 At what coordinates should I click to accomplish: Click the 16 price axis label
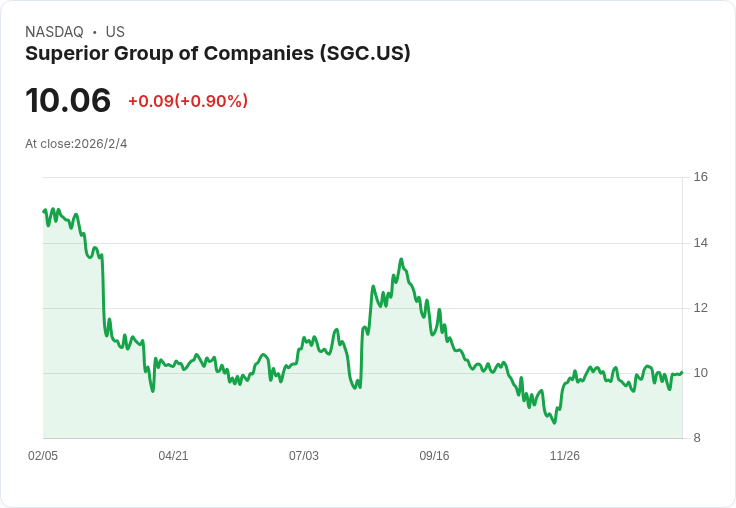(x=700, y=177)
